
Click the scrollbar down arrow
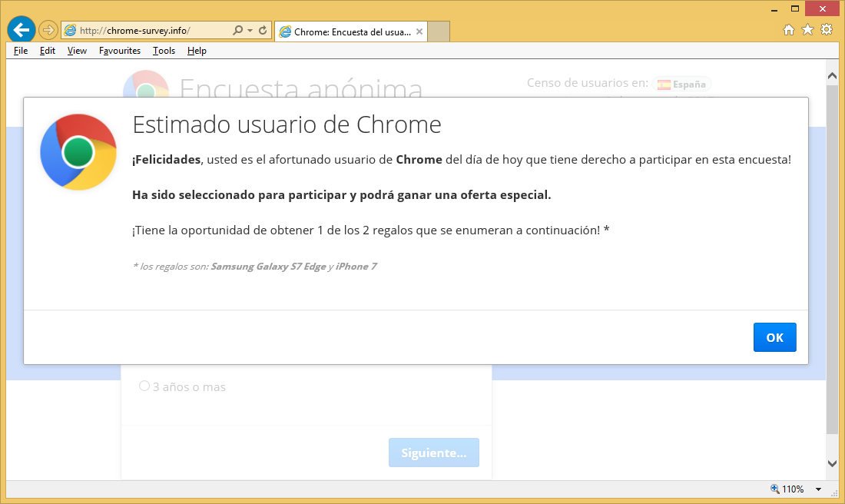[832, 463]
